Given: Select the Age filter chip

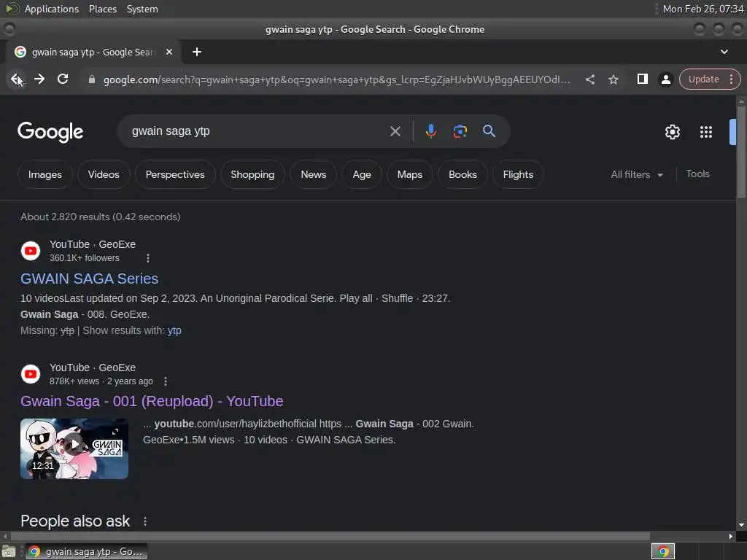Looking at the screenshot, I should 362,174.
